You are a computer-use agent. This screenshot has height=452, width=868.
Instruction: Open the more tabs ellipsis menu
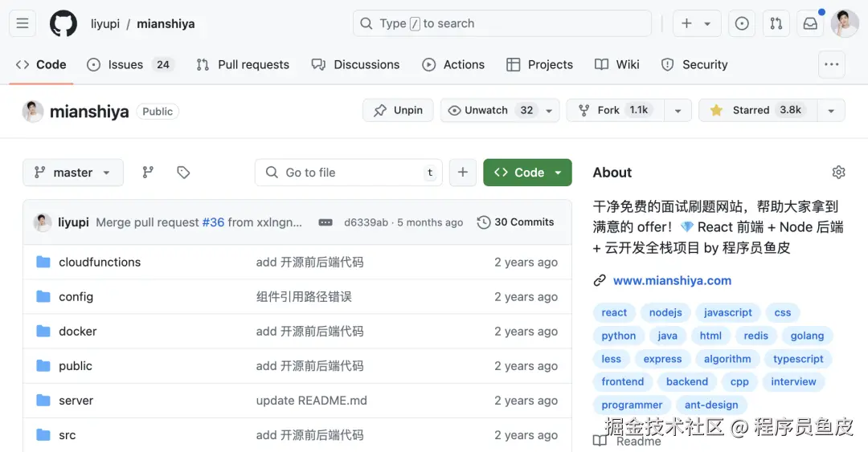click(832, 64)
